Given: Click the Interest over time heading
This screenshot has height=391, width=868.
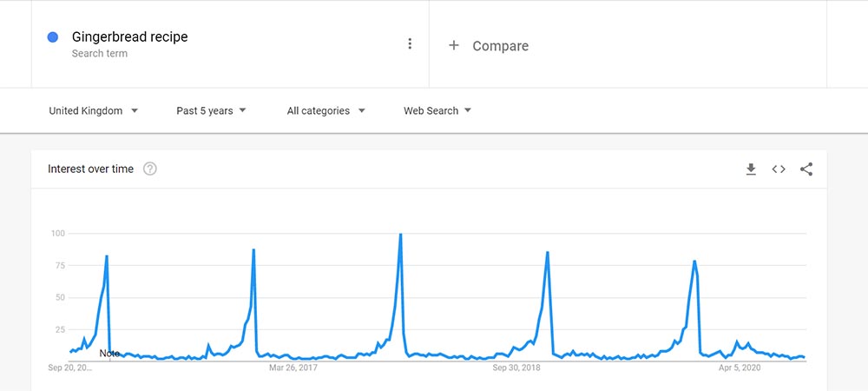Looking at the screenshot, I should click(x=90, y=169).
